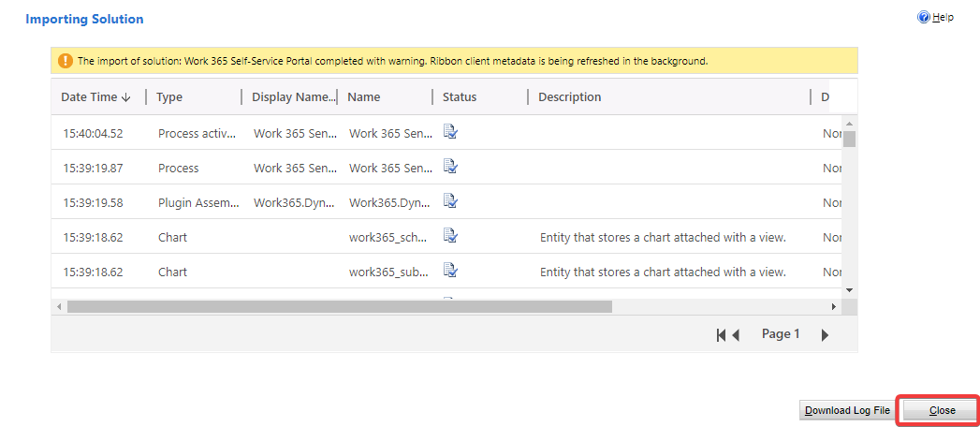Click description text in work365_sch... row
Viewport: 980px width, 427px height.
coord(663,238)
